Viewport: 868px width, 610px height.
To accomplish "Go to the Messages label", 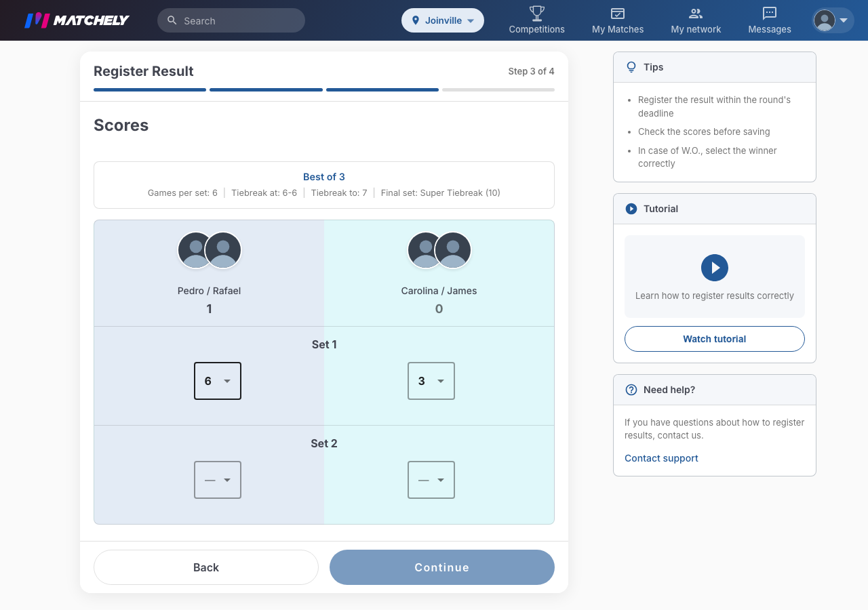I will pyautogui.click(x=770, y=29).
